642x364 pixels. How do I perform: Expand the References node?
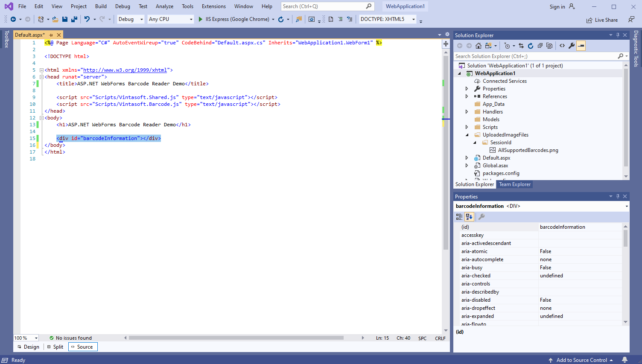tap(467, 96)
